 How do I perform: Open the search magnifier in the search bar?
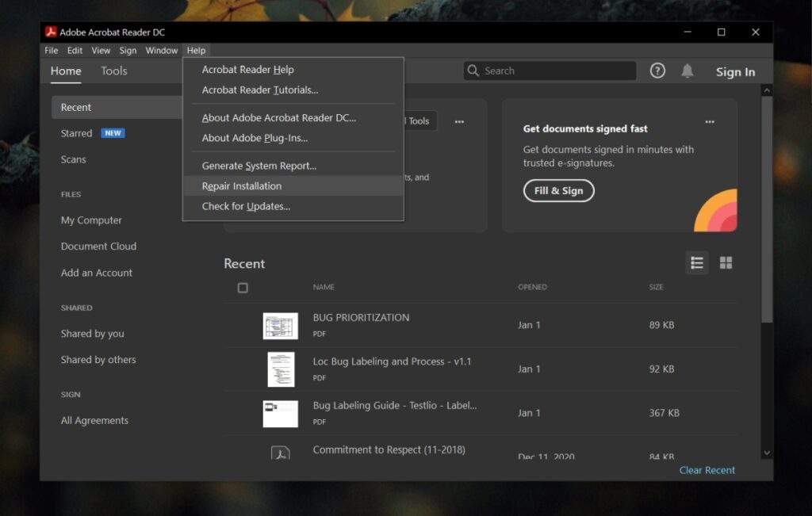point(473,70)
